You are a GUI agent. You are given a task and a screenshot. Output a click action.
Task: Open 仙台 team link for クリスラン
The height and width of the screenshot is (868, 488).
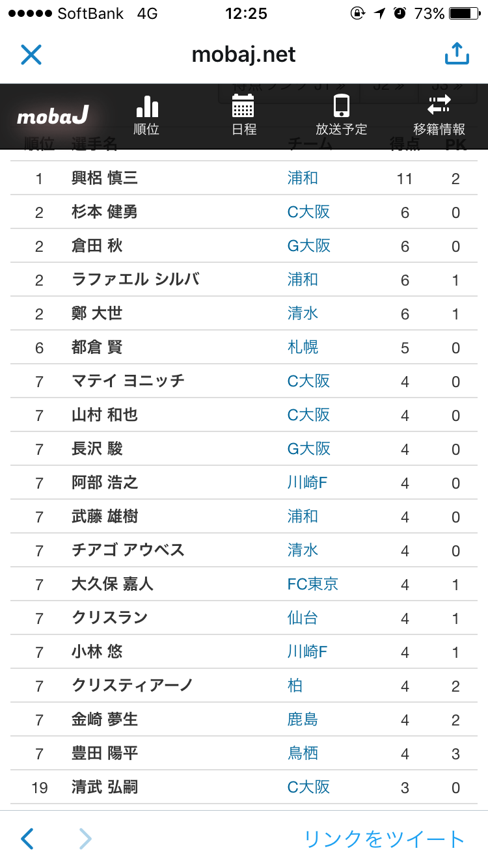[303, 618]
